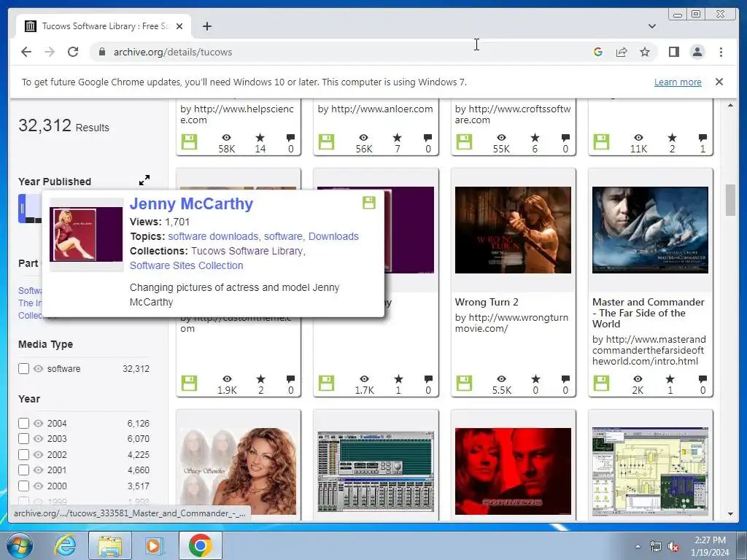Click the reviews bubble on Master and Commander card
747x560 pixels.
coord(703,379)
